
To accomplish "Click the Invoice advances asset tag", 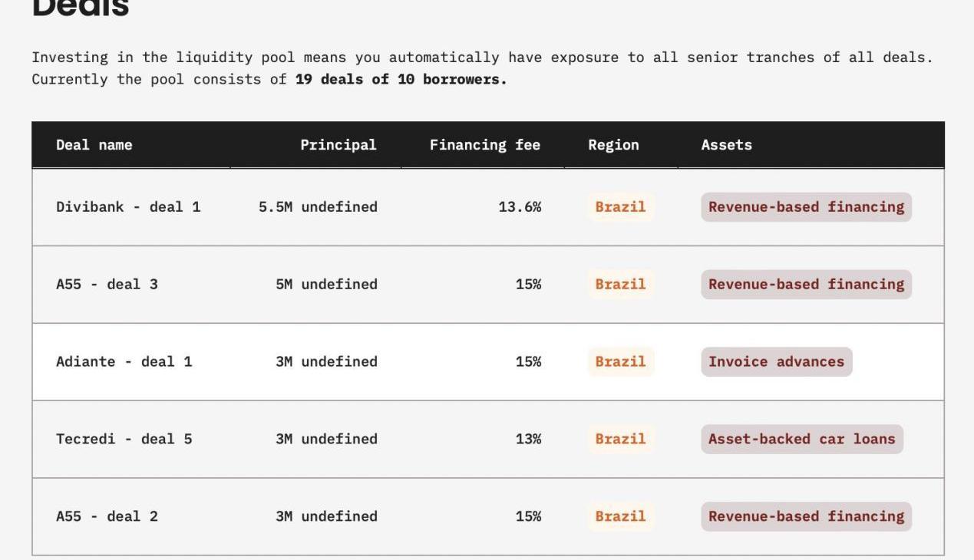I will (x=776, y=362).
